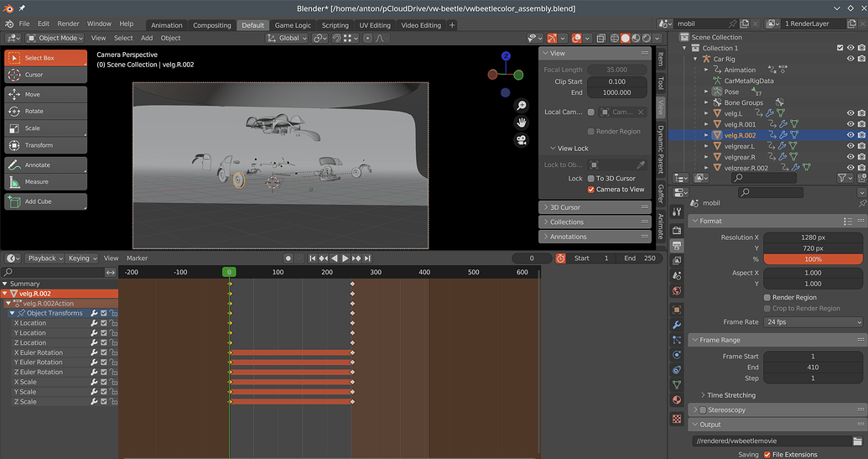Viewport: 868px width, 459px height.
Task: Open the Tool settings properties tab icon
Action: 677,212
